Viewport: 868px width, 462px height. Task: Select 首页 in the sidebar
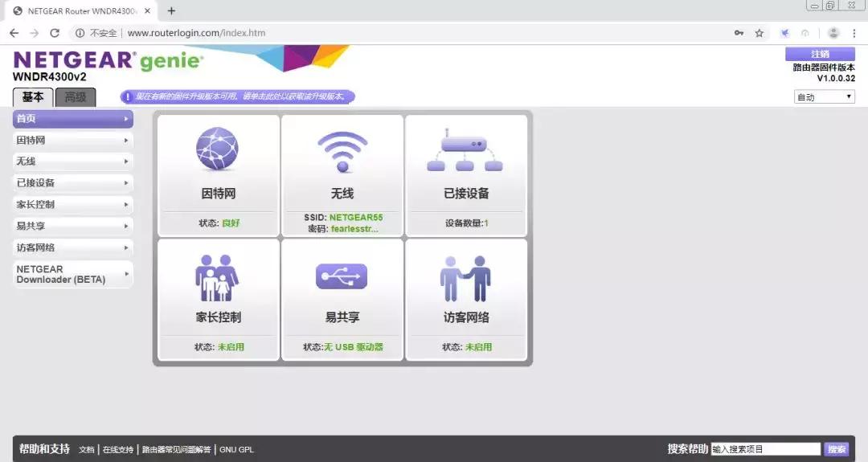[x=73, y=118]
